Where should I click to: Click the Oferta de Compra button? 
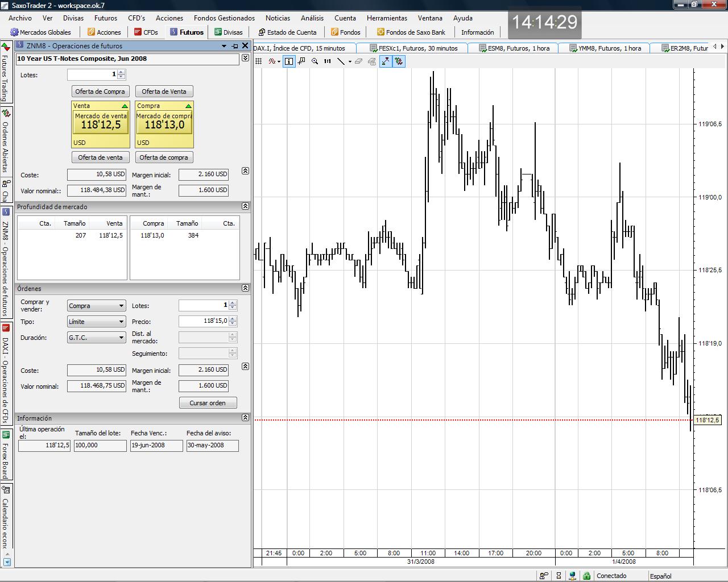point(100,92)
